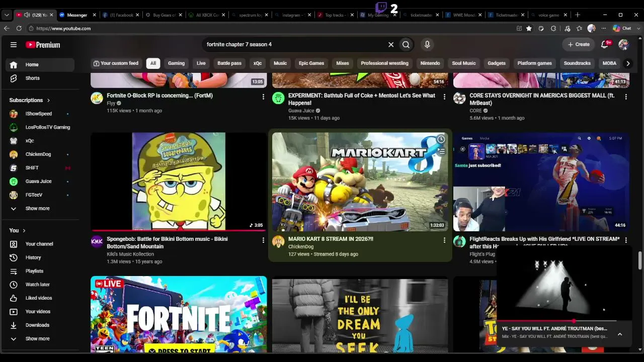Click the magnifying glass search button
The image size is (644, 362).
(406, 45)
